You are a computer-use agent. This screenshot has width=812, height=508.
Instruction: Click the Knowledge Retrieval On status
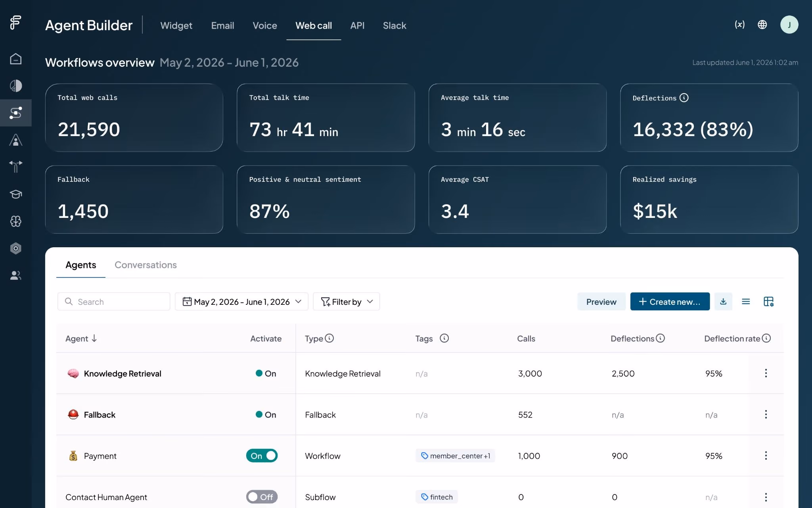point(266,373)
